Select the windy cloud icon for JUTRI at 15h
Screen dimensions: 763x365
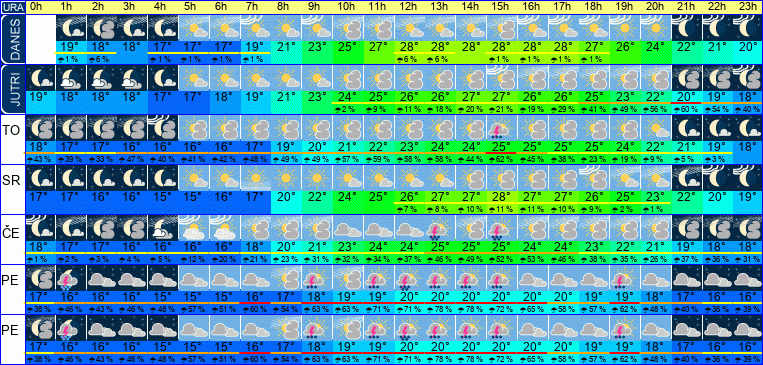tap(501, 78)
